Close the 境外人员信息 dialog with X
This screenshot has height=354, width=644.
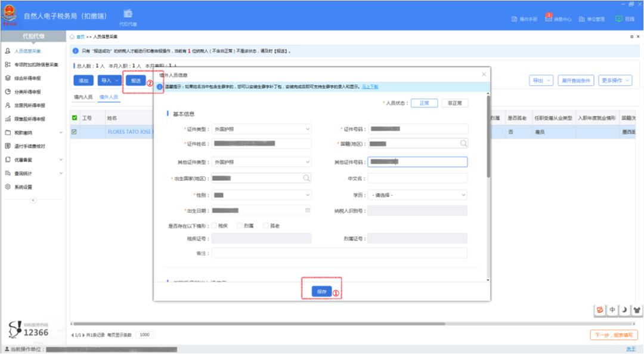[484, 75]
